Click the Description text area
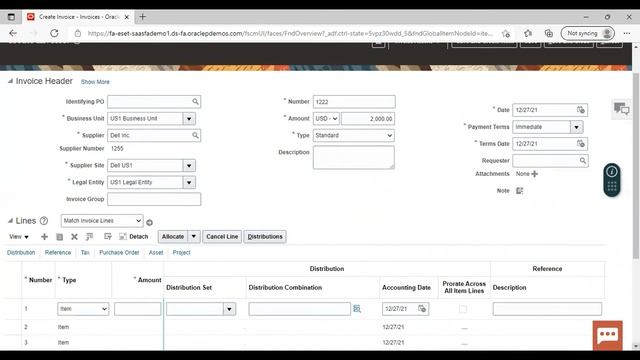The height and width of the screenshot is (360, 640). [x=354, y=158]
